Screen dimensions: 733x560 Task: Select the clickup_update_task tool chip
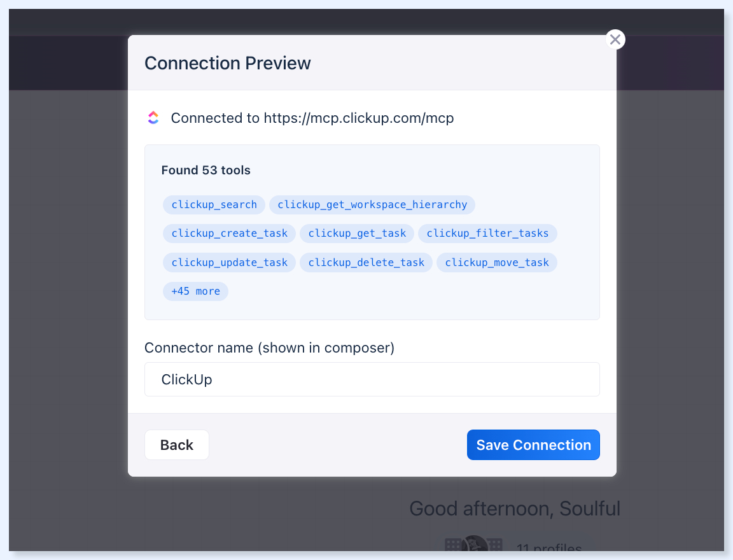click(229, 263)
